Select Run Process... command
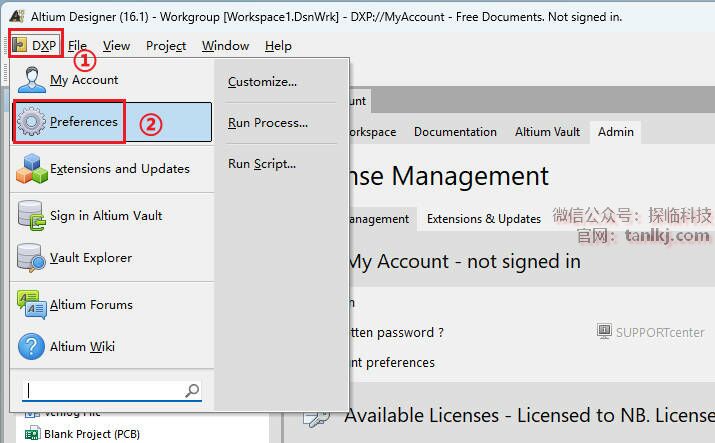The height and width of the screenshot is (443, 715). click(x=268, y=123)
